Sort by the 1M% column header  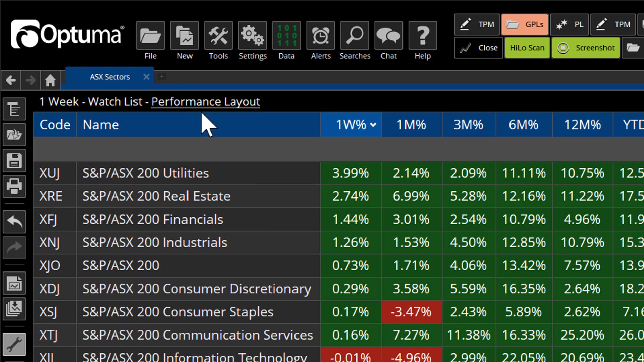pyautogui.click(x=412, y=125)
